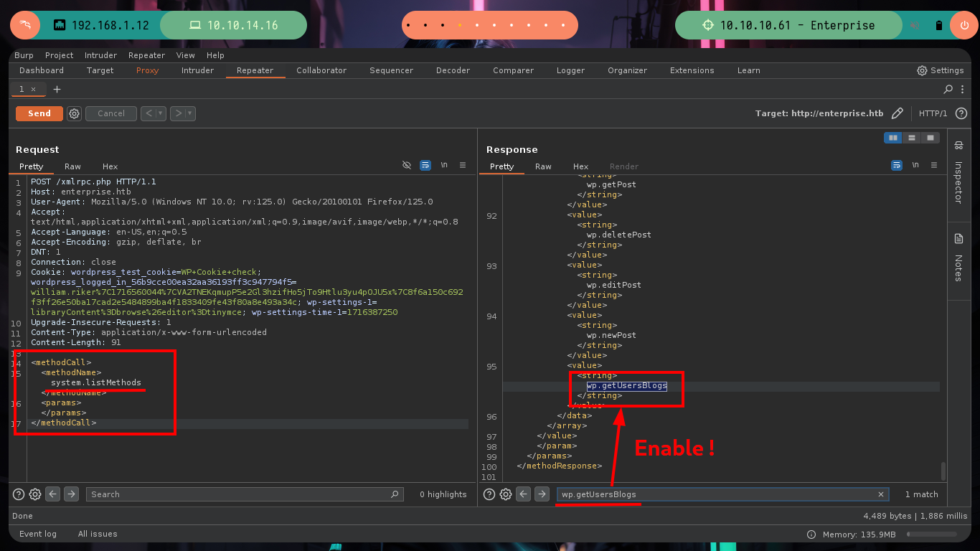Click the memory info icon in status bar
980x551 pixels.
pos(811,534)
